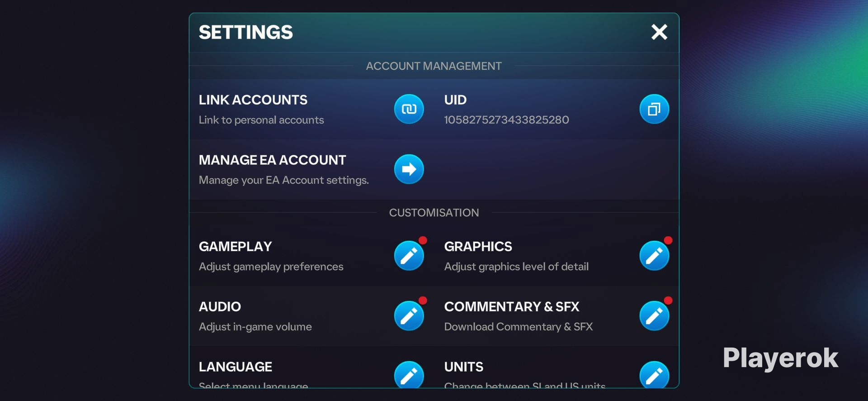868x401 pixels.
Task: Open Manage EA Account arrow button
Action: tap(409, 169)
